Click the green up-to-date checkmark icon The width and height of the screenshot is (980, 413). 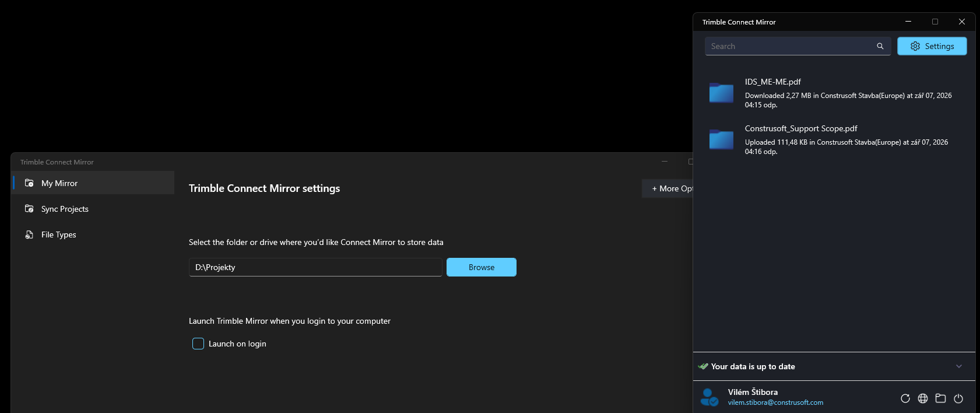point(703,366)
